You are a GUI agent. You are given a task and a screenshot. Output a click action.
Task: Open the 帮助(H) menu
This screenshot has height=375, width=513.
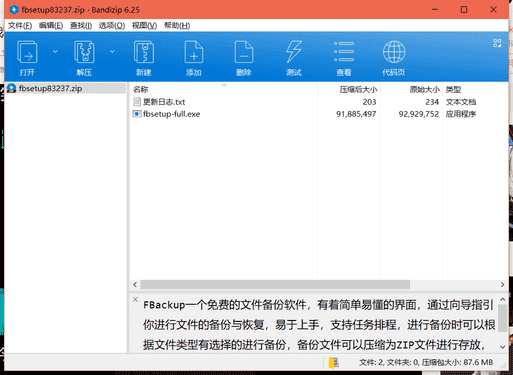pyautogui.click(x=177, y=26)
